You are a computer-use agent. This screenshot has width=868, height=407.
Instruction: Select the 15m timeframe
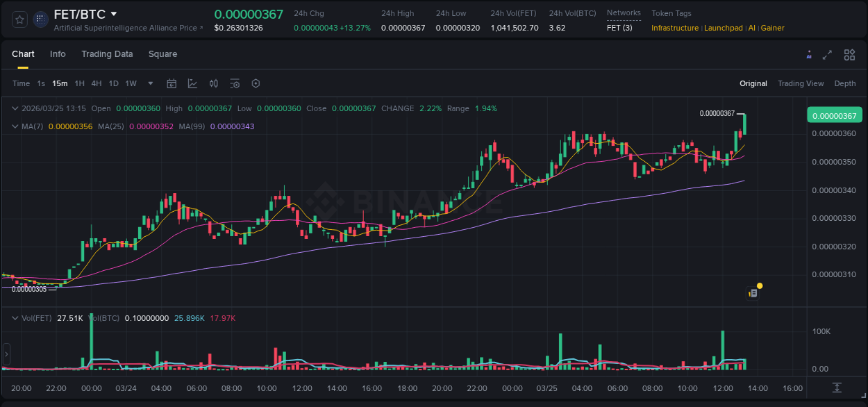pos(60,83)
